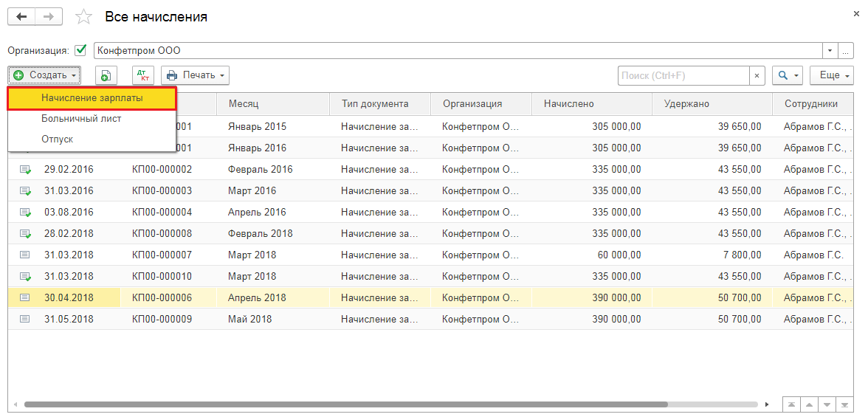Select Начисление зарплаты from Создать menu

pyautogui.click(x=92, y=98)
